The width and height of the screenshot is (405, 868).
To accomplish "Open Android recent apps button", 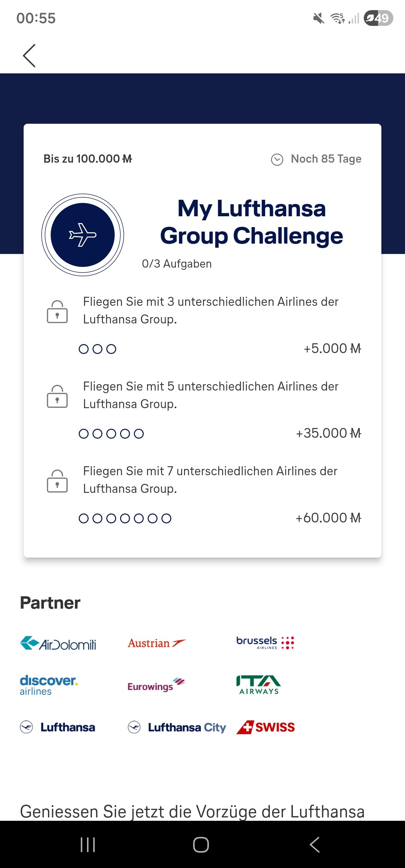I will [88, 845].
